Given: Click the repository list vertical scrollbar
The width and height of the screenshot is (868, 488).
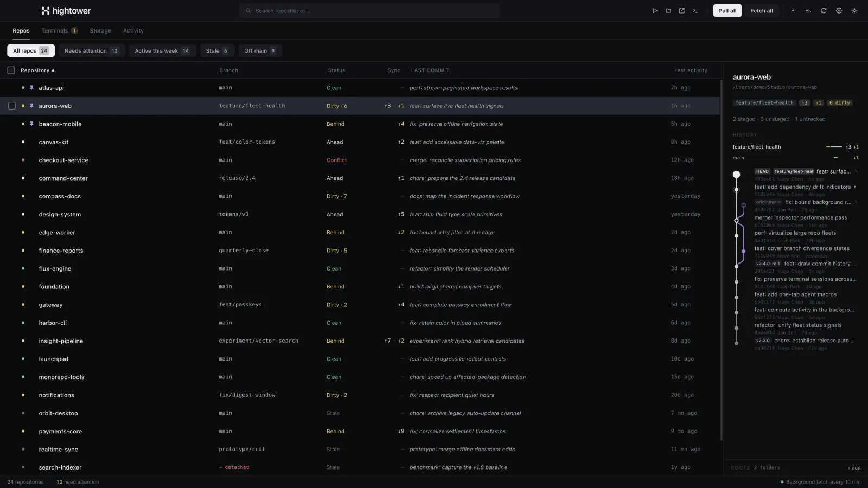Looking at the screenshot, I should (721, 260).
